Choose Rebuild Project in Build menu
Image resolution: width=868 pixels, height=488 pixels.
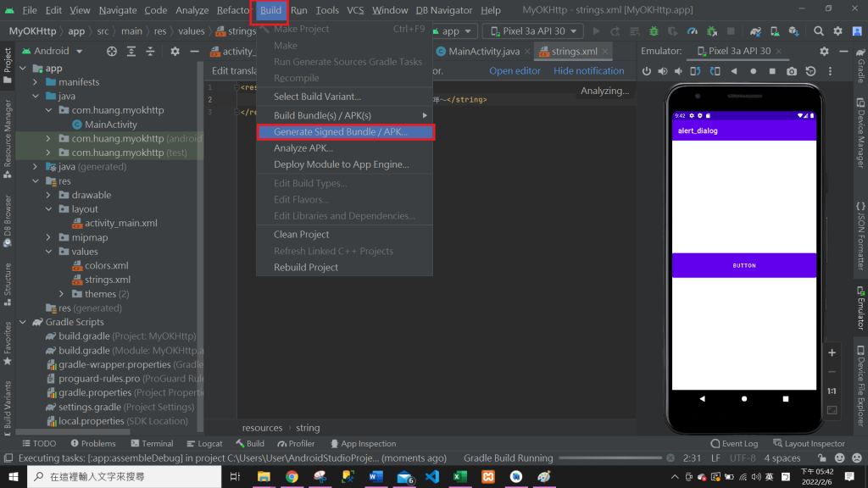click(345, 267)
